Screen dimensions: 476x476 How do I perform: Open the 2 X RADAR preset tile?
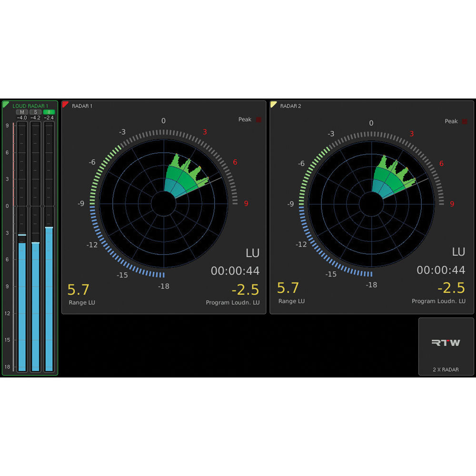(446, 347)
